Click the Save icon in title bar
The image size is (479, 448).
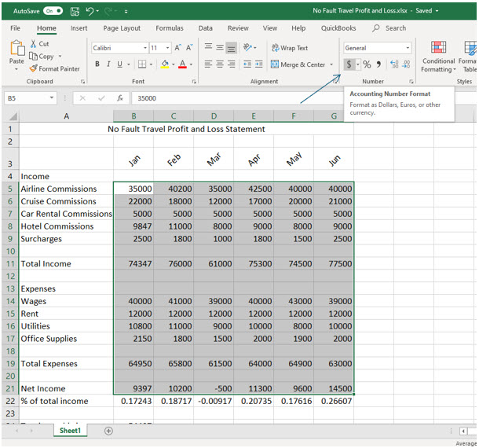(x=75, y=11)
